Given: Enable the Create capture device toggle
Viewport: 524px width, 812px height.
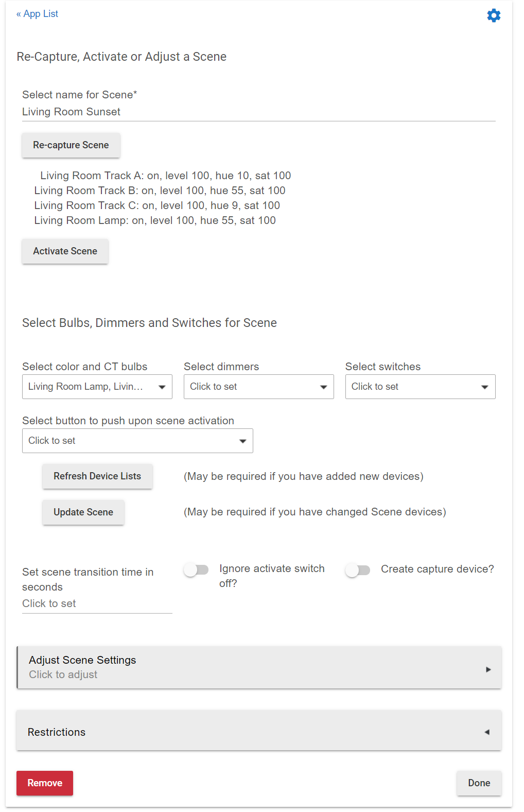Looking at the screenshot, I should [358, 570].
